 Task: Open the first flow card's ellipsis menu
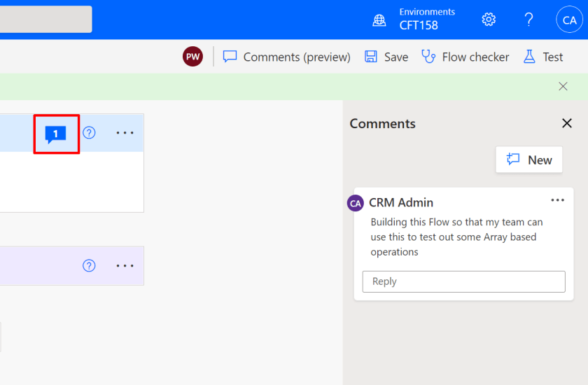(x=125, y=132)
